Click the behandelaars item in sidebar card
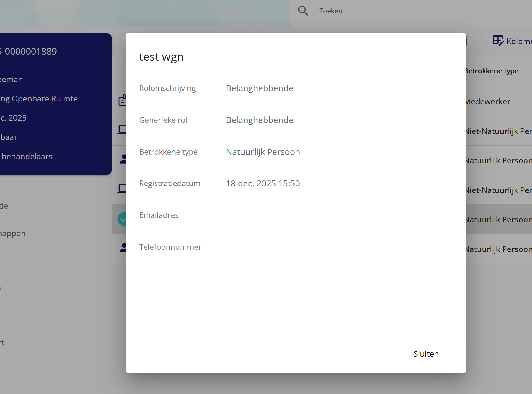The width and height of the screenshot is (532, 394). [x=27, y=156]
